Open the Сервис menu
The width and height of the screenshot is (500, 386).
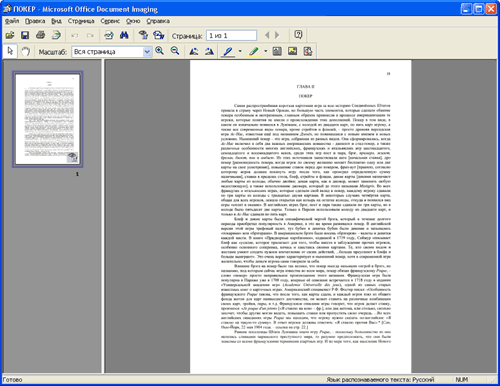[110, 21]
